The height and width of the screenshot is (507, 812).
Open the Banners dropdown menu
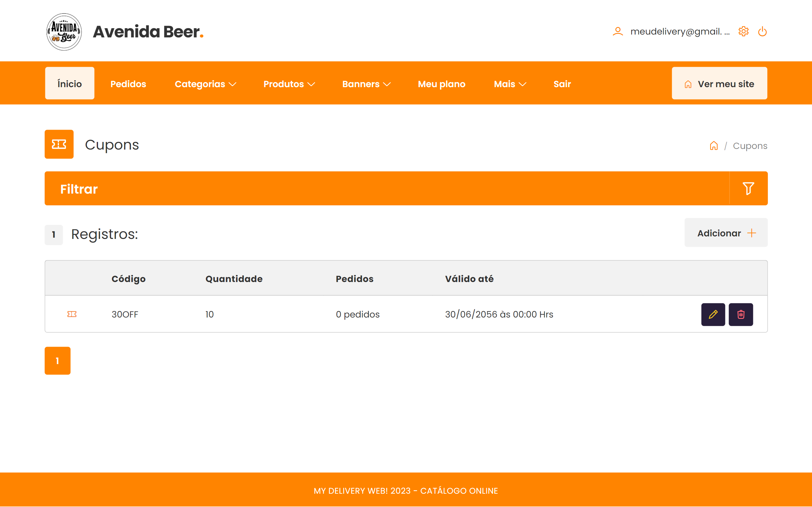(x=366, y=84)
